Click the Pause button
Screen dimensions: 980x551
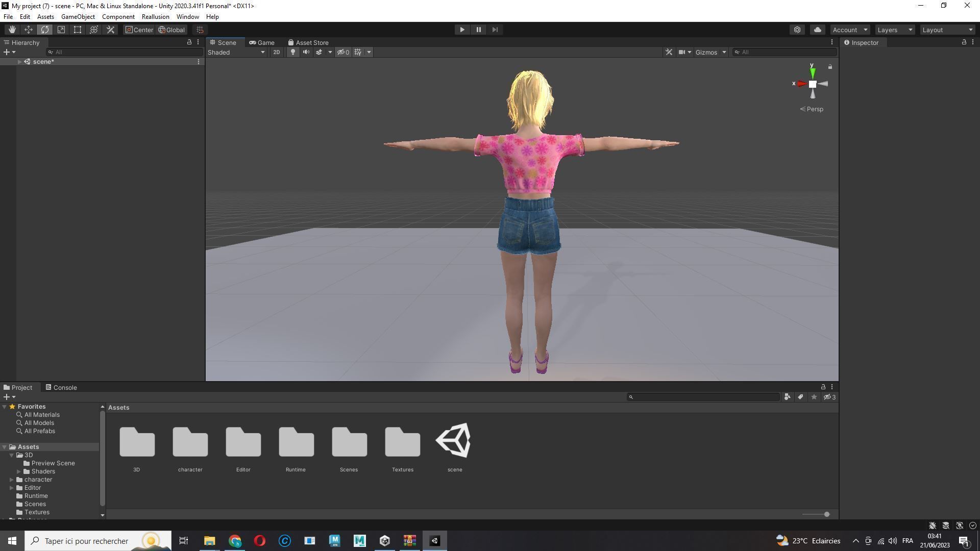(x=478, y=30)
